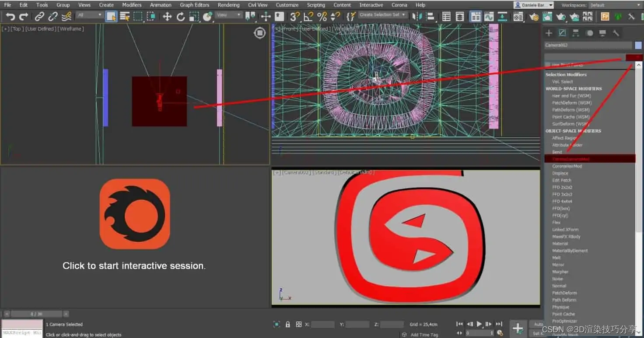This screenshot has width=644, height=338.
Task: Toggle the Ribbon display icon
Action: click(476, 17)
